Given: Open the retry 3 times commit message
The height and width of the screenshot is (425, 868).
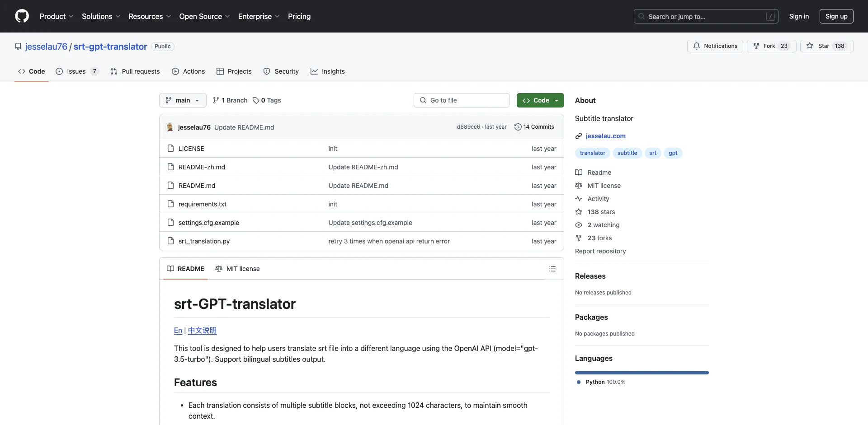Looking at the screenshot, I should pyautogui.click(x=389, y=241).
